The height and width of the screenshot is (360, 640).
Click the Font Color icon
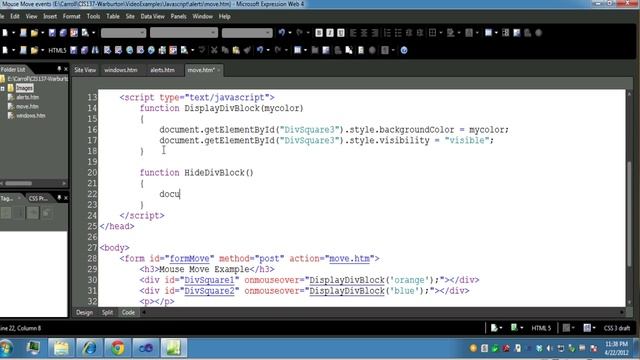469,33
